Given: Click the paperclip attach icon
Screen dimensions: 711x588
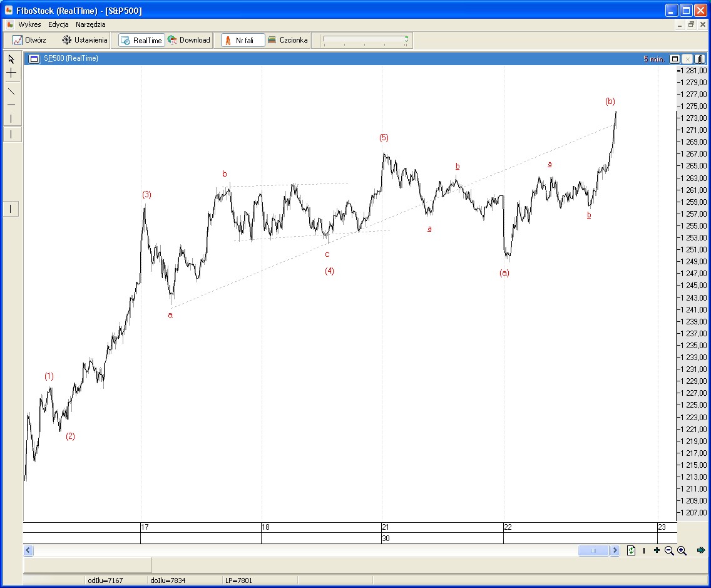Looking at the screenshot, I should click(x=700, y=58).
